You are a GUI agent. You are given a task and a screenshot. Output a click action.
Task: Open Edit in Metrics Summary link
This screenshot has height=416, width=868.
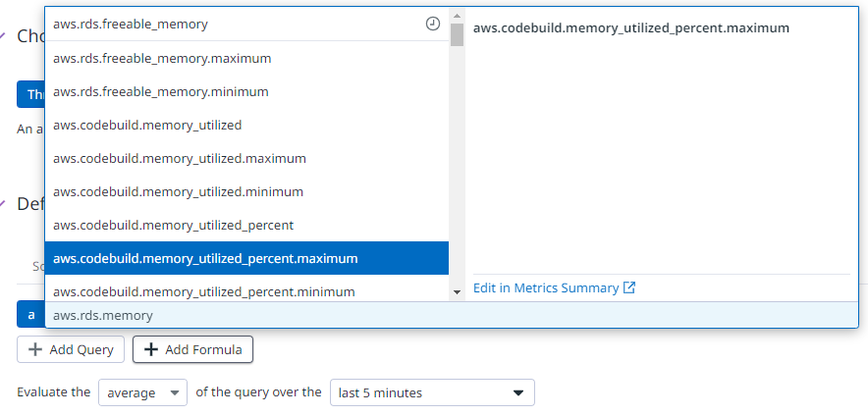(x=546, y=288)
